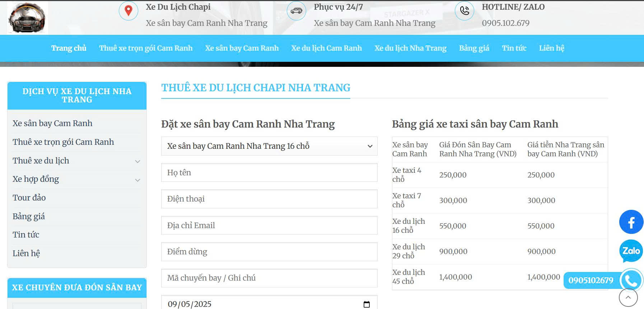Click the Họ tên input field

pos(269,172)
